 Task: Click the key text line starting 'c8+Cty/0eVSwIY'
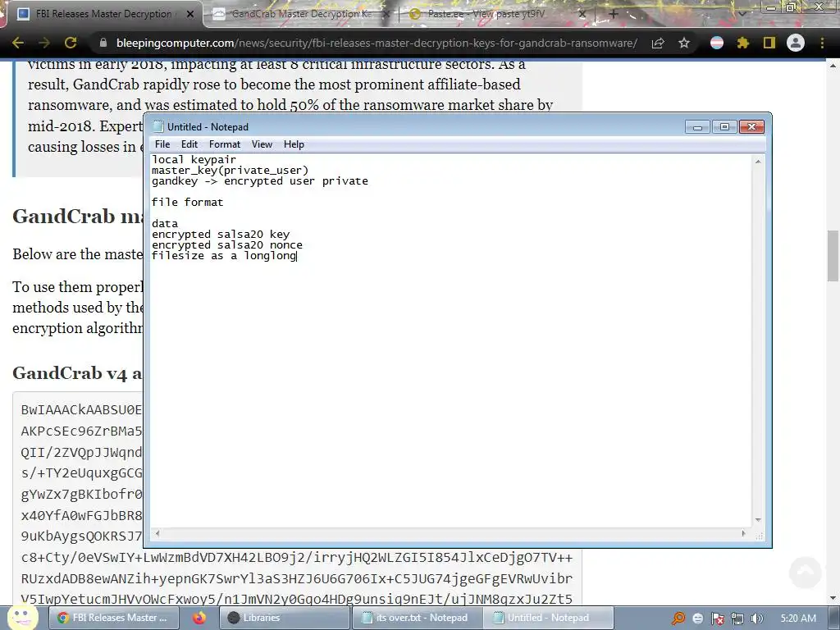pos(297,558)
